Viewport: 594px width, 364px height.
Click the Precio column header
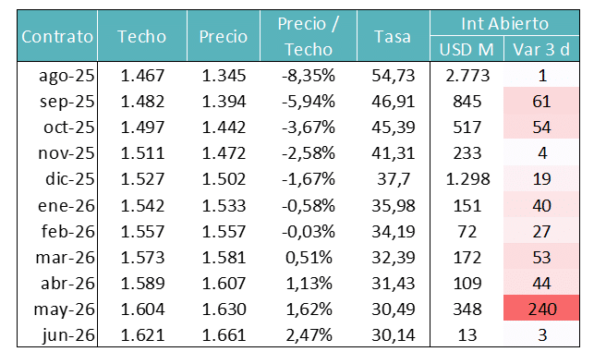click(x=224, y=36)
